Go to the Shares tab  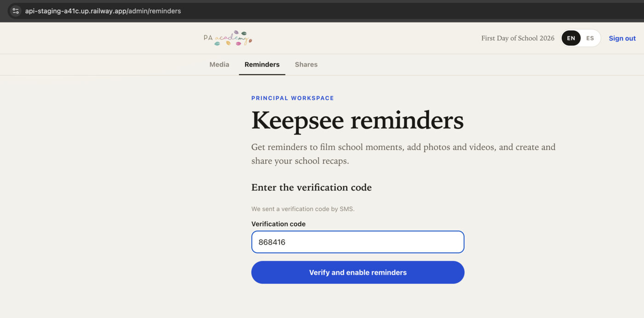click(306, 64)
